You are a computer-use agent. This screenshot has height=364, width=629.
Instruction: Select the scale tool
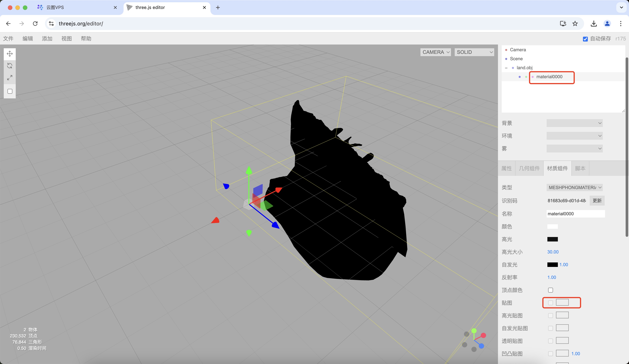coord(10,78)
